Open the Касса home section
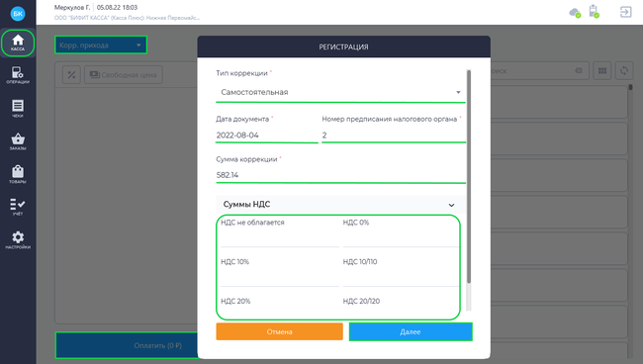Image resolution: width=643 pixels, height=364 pixels. pyautogui.click(x=18, y=43)
